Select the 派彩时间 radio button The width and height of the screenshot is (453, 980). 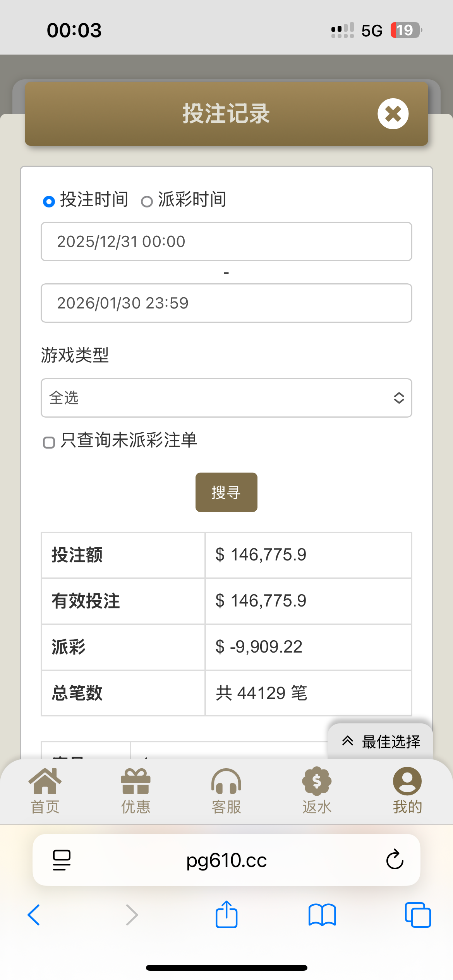pyautogui.click(x=147, y=202)
